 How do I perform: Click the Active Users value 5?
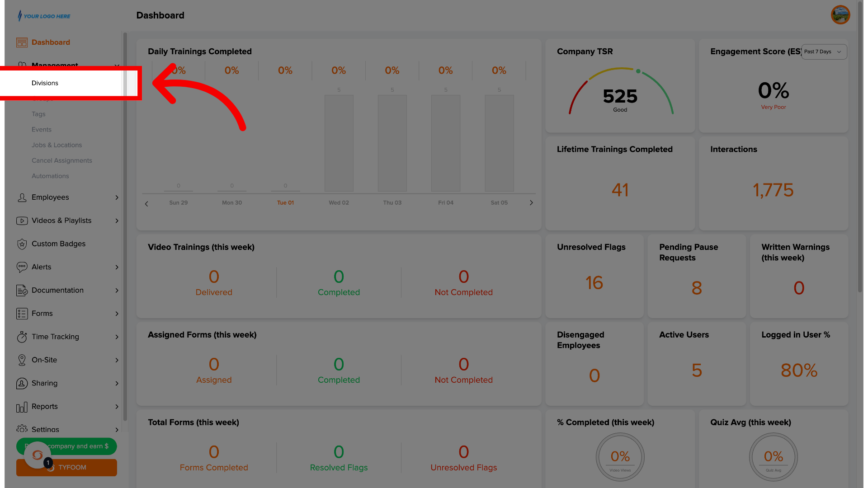point(697,371)
